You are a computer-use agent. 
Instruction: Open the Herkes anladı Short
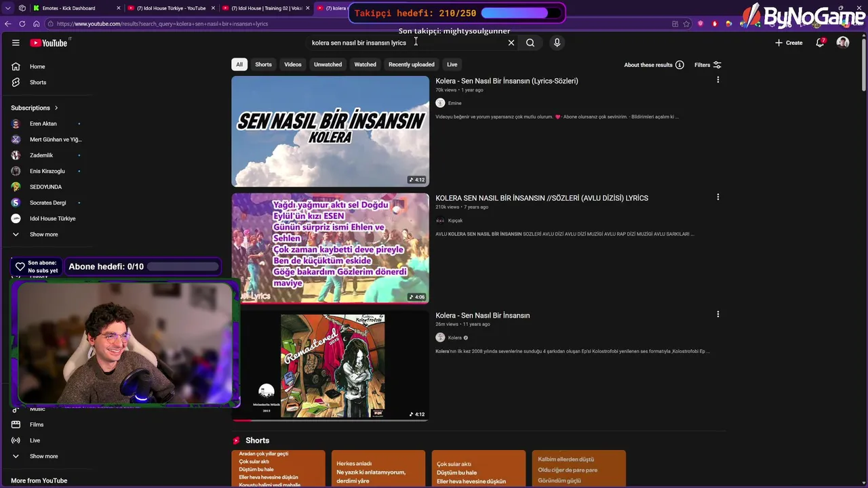pyautogui.click(x=378, y=468)
